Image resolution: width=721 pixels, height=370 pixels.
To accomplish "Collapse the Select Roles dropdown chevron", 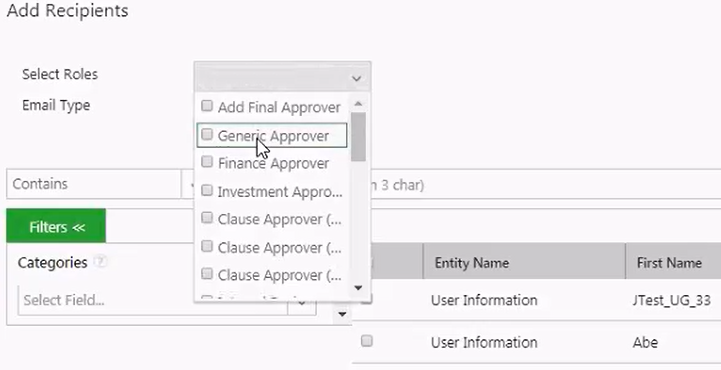I will tap(356, 78).
